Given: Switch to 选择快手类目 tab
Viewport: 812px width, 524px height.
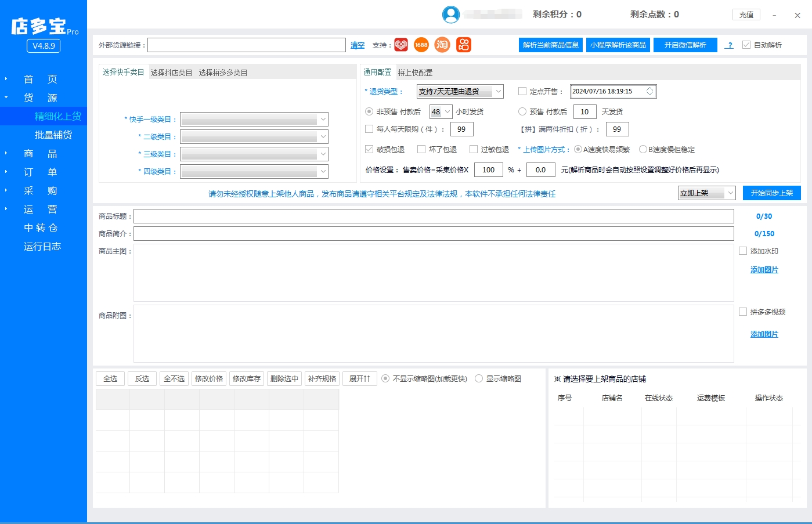Looking at the screenshot, I should coord(123,72).
